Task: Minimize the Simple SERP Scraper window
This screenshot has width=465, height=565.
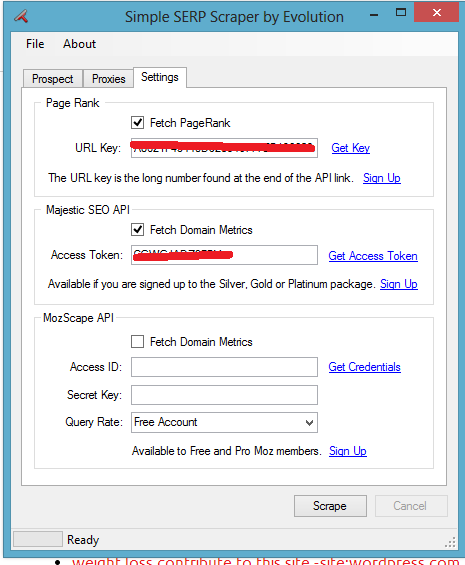Action: pos(374,15)
